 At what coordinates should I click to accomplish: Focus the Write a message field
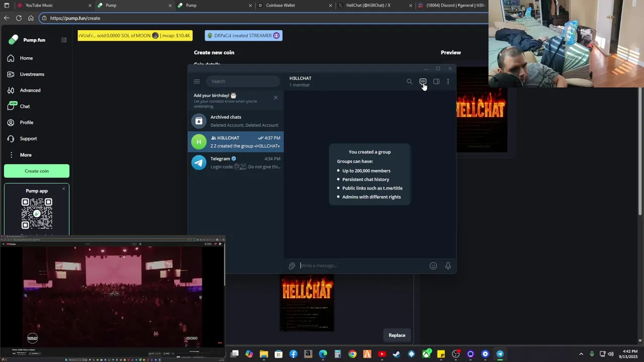(362, 266)
